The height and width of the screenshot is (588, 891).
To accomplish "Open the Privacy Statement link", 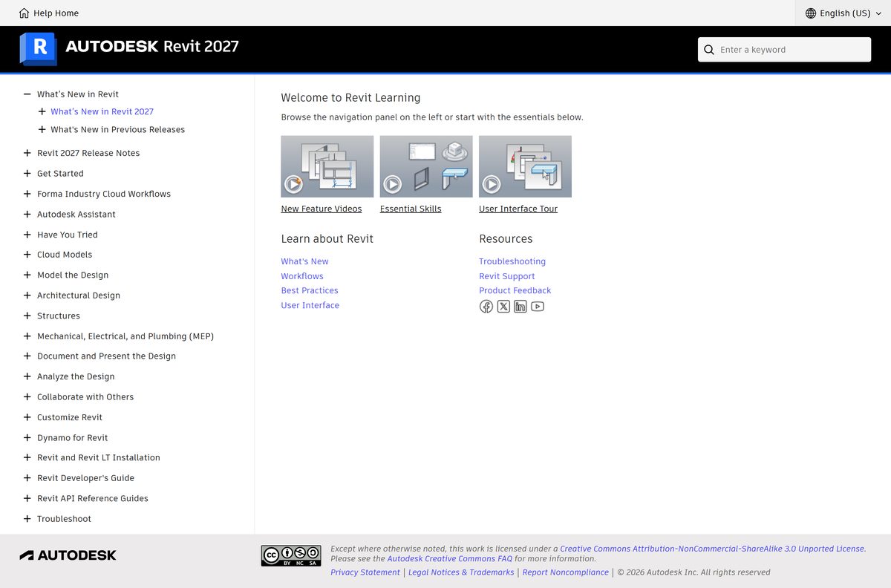I will [365, 572].
